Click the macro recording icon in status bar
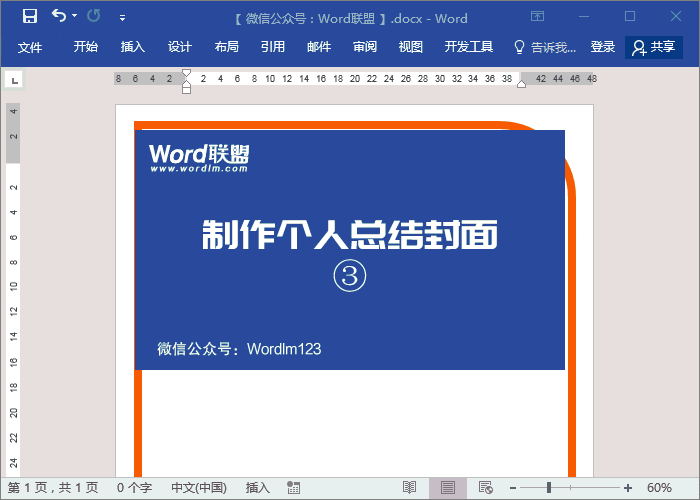This screenshot has height=500, width=700. tap(293, 488)
